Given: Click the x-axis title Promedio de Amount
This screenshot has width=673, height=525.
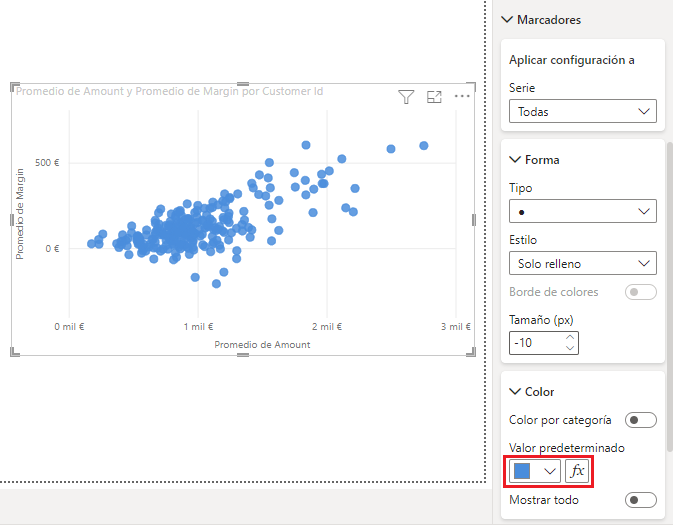Looking at the screenshot, I should tap(262, 345).
